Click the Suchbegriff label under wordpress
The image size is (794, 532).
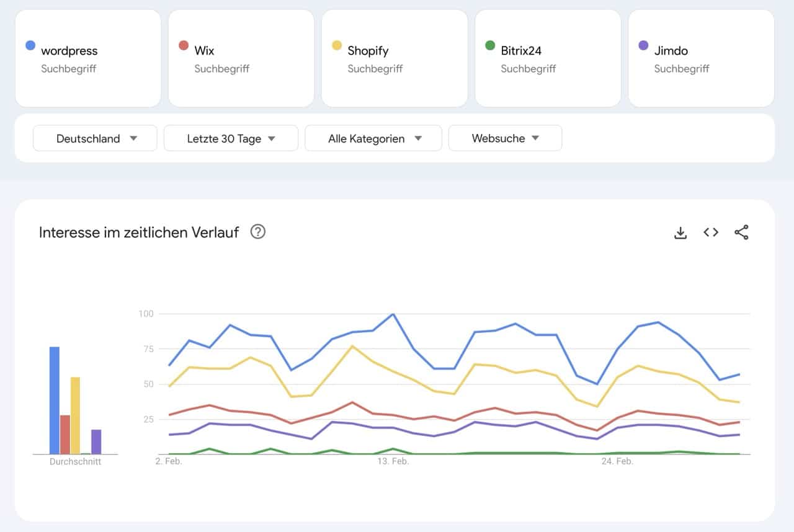69,69
